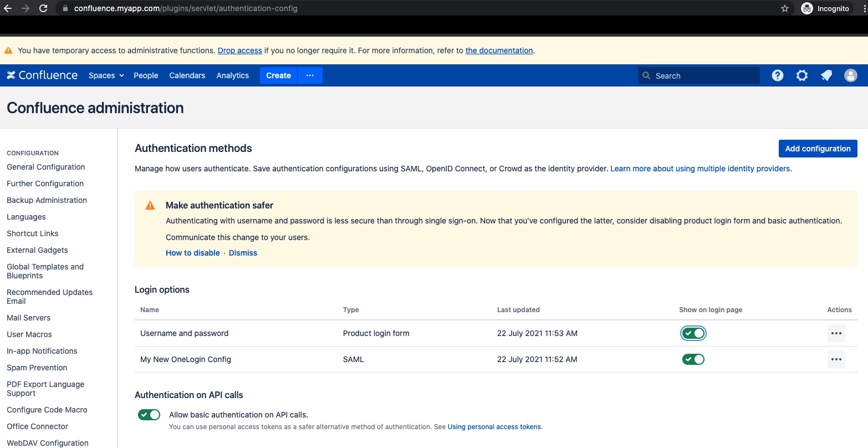
Task: Open Learn more about multiple identity providers
Action: (701, 169)
